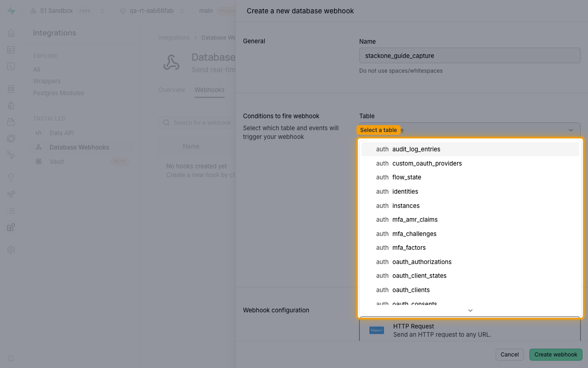Choose auth flow_state table
This screenshot has height=368, width=588.
coord(470,177)
